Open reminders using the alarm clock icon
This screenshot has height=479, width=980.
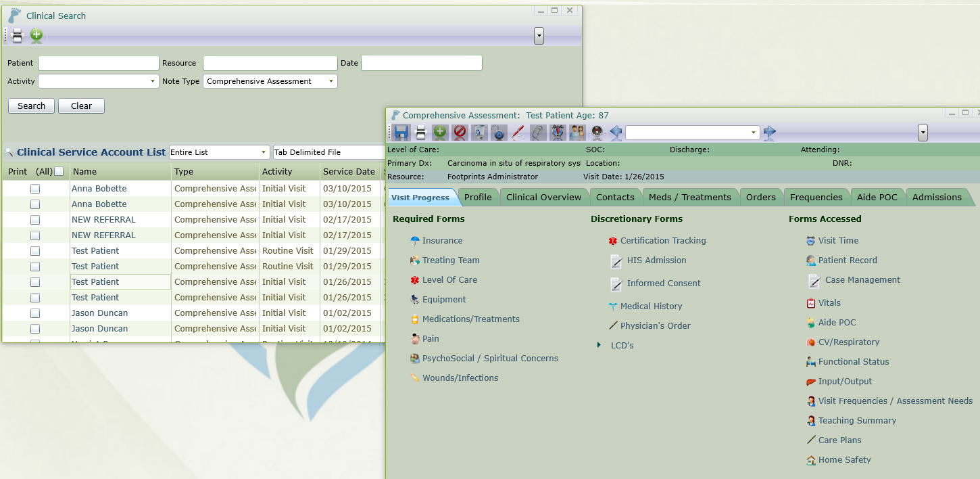(x=557, y=133)
